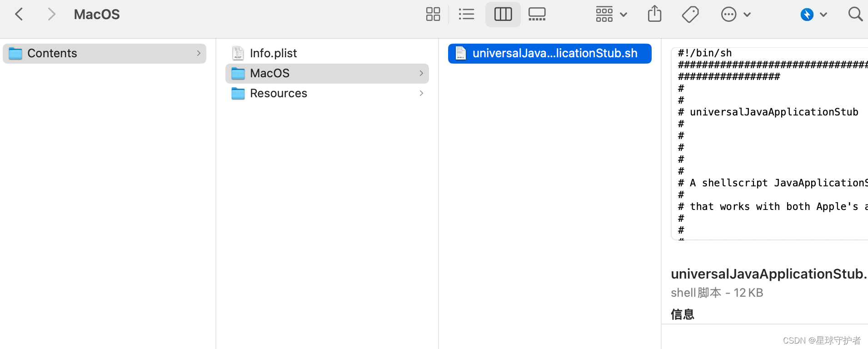Click the Resources folder icon
This screenshot has height=349, width=868.
coord(238,93)
